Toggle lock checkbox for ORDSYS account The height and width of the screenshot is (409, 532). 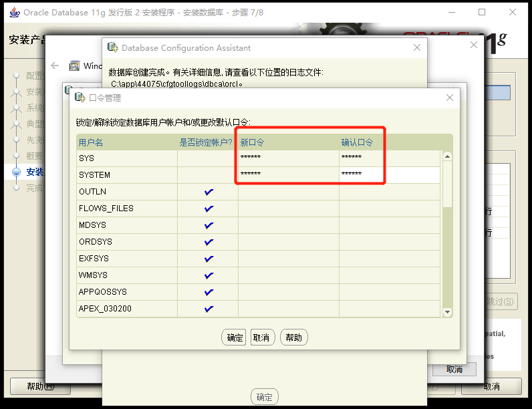pos(209,242)
